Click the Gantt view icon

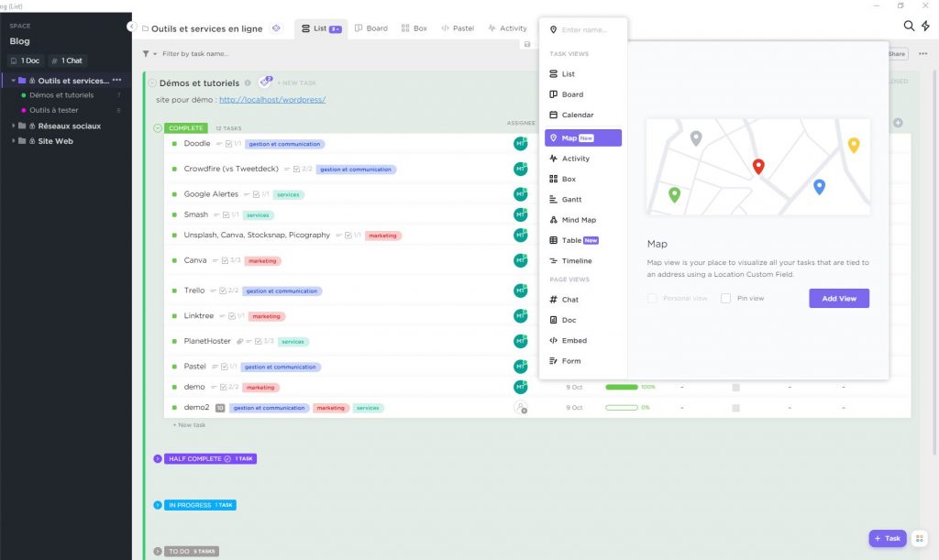553,200
